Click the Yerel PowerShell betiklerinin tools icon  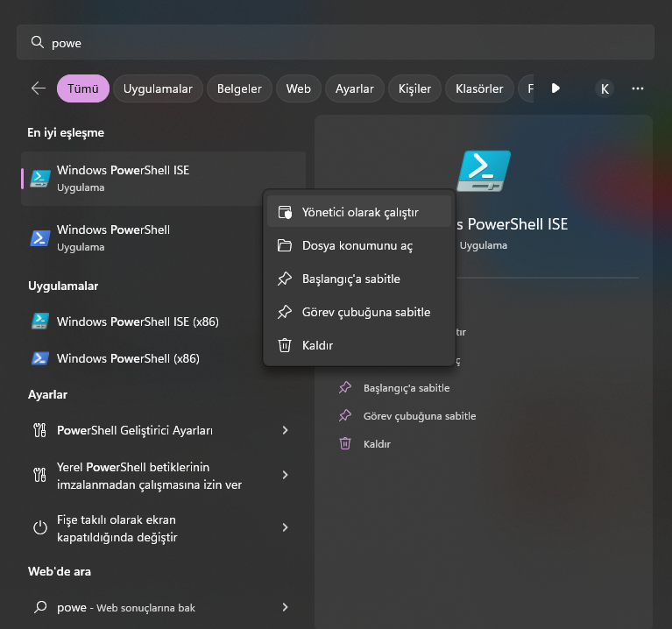[x=39, y=475]
